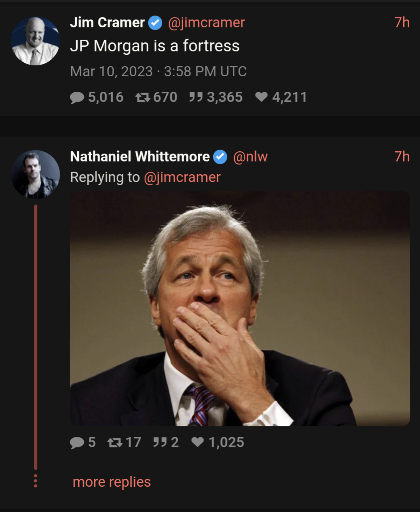Click the Jim Cramer display name
420x512 pixels.
click(107, 23)
